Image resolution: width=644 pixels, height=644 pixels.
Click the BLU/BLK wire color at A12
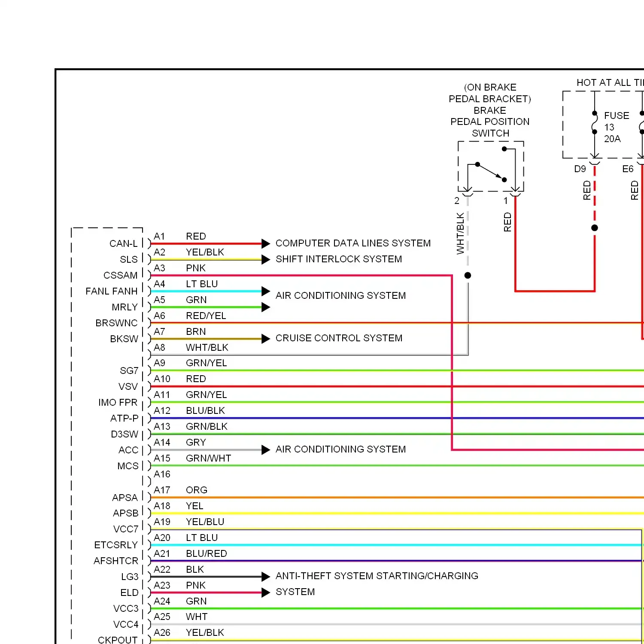tap(205, 411)
